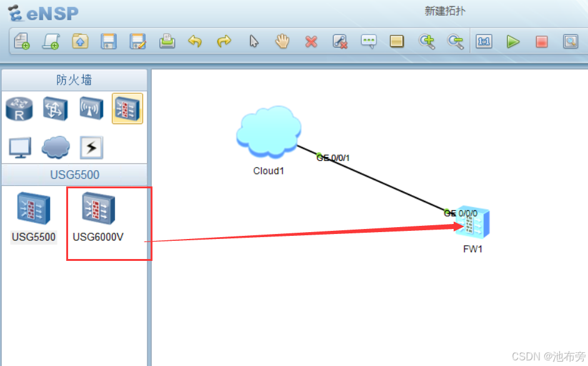Select the WLAN device category
The image size is (588, 366).
[91, 109]
